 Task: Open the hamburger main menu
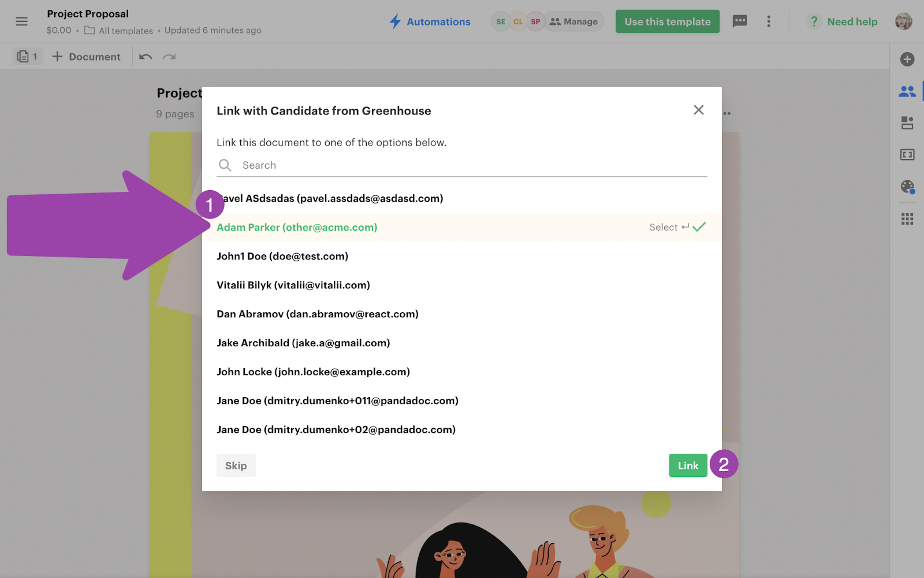[21, 21]
